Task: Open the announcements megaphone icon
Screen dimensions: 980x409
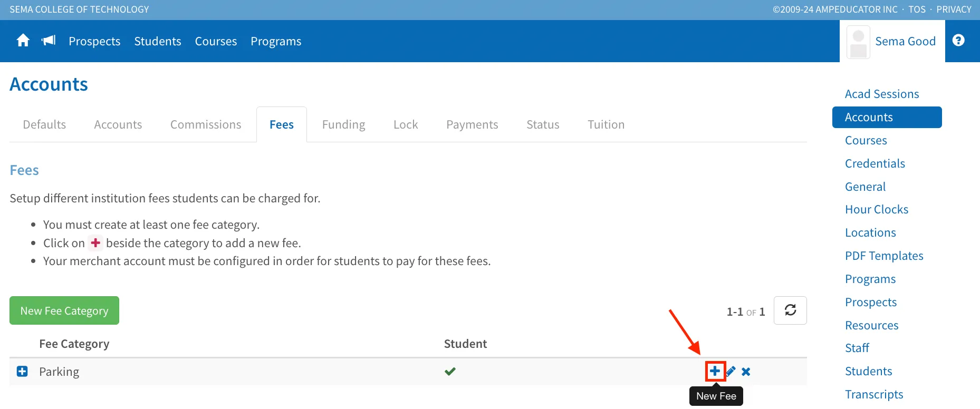Action: pos(49,41)
